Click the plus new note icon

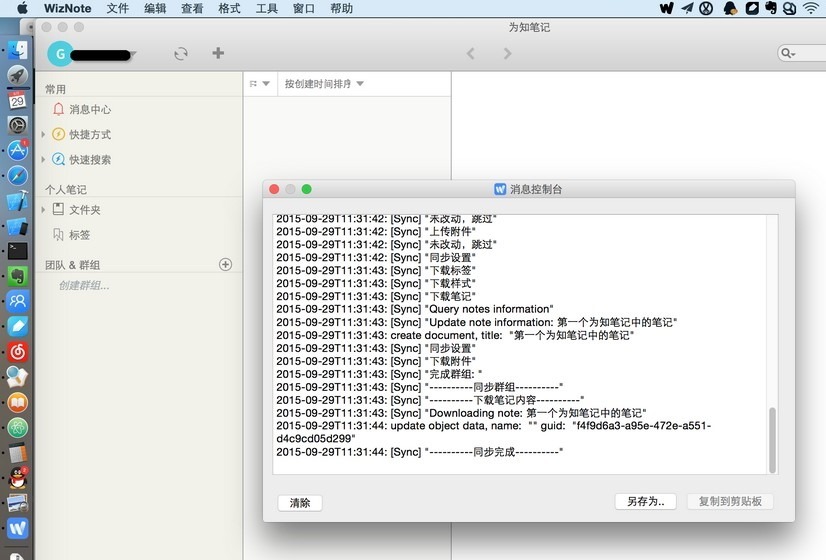pyautogui.click(x=218, y=53)
